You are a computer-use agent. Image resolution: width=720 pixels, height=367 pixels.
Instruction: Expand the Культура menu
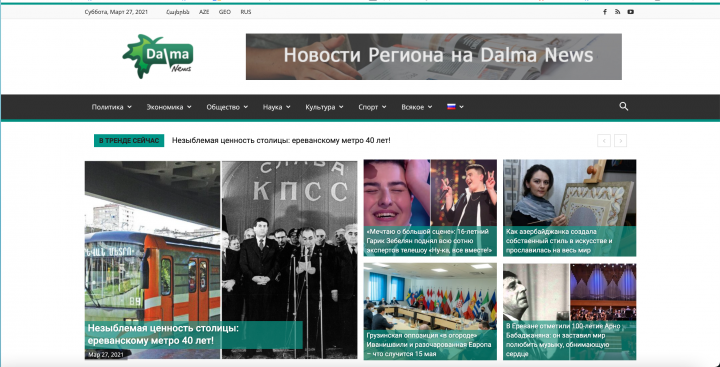[x=324, y=107]
